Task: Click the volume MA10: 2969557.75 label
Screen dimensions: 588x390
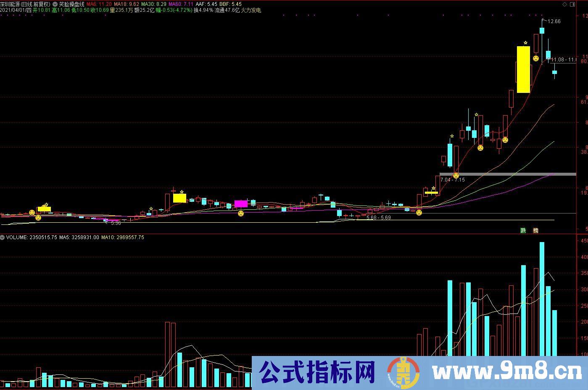Action: pos(123,237)
